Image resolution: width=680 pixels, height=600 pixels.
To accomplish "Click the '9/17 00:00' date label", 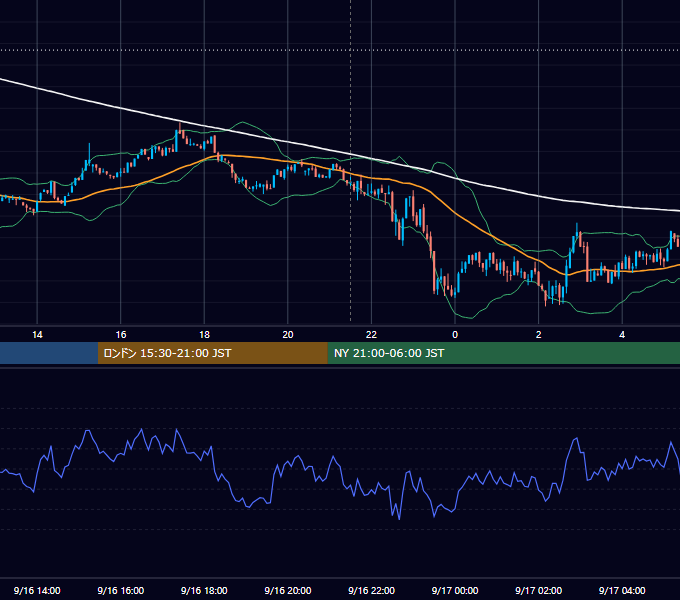I will 455,590.
